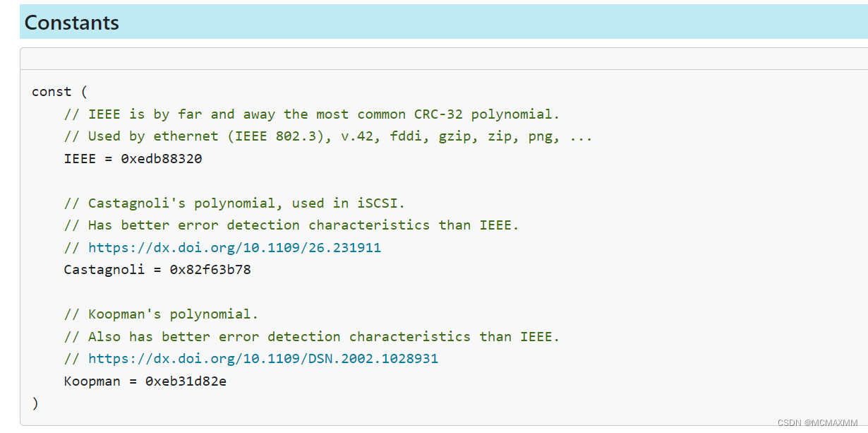Click the "Constants" section heading
This screenshot has height=433, width=868.
tap(71, 23)
